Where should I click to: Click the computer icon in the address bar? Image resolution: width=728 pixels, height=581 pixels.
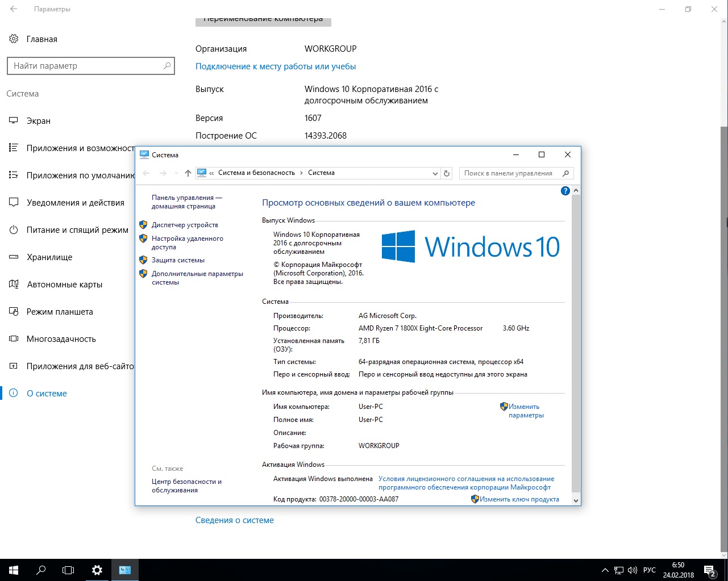tap(202, 173)
